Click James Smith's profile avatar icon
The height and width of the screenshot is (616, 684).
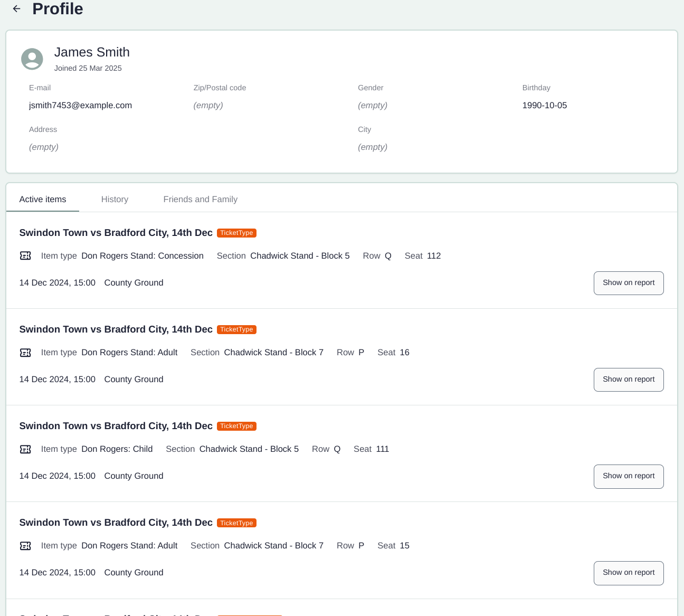pyautogui.click(x=32, y=59)
